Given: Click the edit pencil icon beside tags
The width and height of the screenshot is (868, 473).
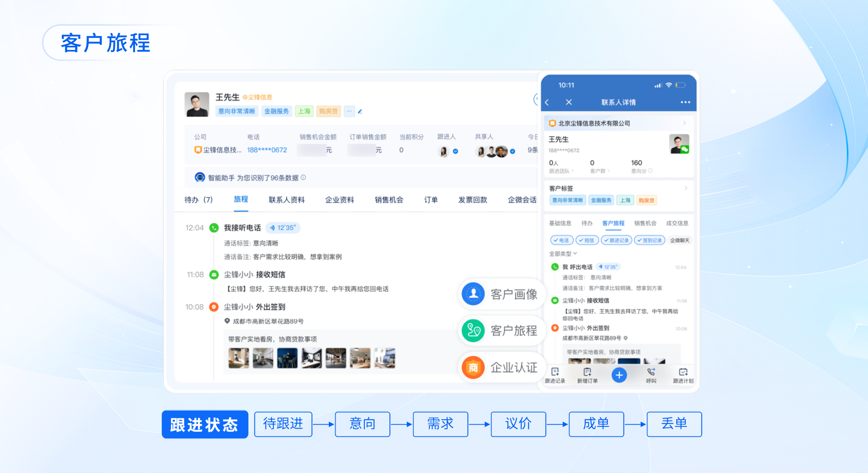Looking at the screenshot, I should [x=360, y=111].
